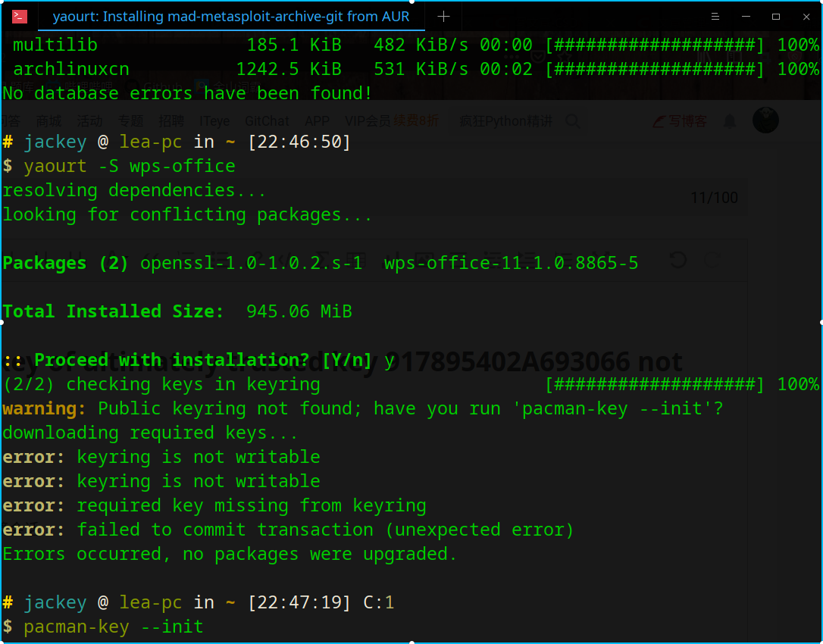The image size is (823, 644).
Task: Click the bell notification icon in background browser
Action: [730, 122]
